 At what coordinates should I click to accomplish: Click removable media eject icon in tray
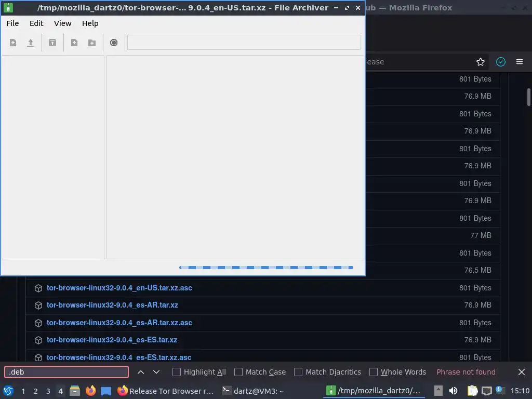tap(438, 391)
